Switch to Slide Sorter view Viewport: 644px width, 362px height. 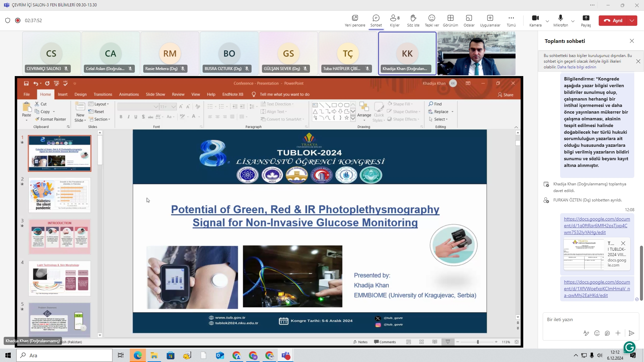(422, 342)
